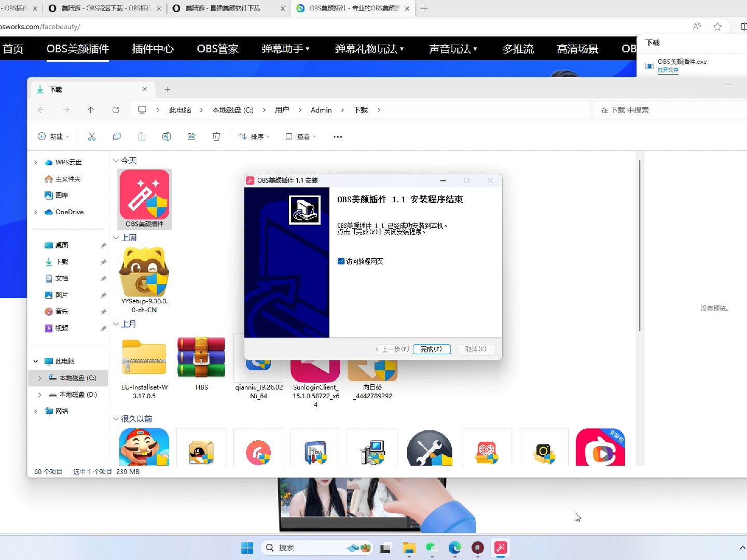Open Microsoft Edge from the taskbar

coord(455,548)
